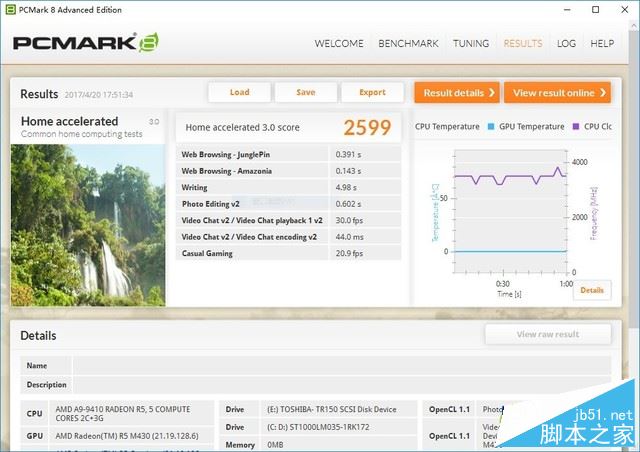Click the Save results button

click(306, 92)
